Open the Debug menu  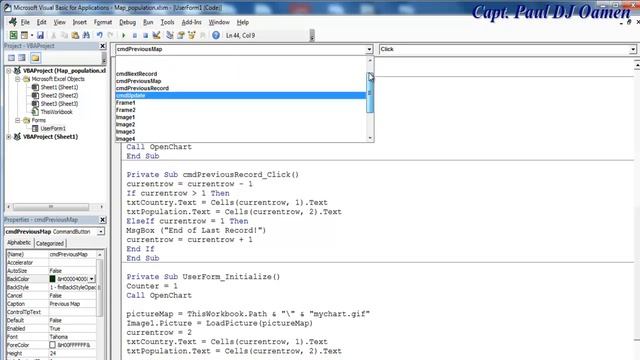click(x=127, y=22)
